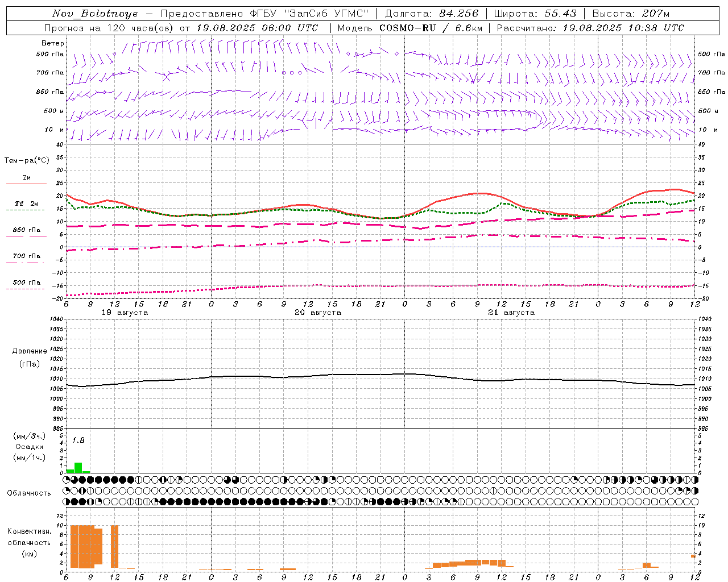The height and width of the screenshot is (582, 728).
Task: Click the '(гПа)' unit under Давление
Action: 30,364
